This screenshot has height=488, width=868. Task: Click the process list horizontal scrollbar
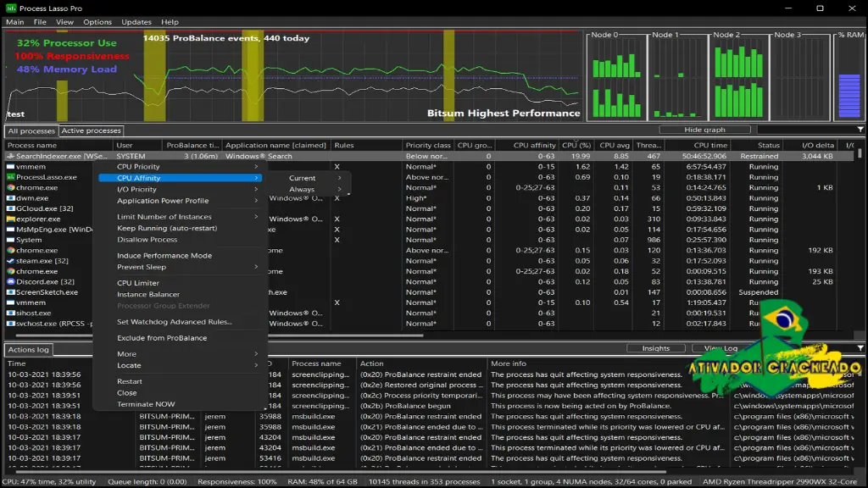[220, 335]
